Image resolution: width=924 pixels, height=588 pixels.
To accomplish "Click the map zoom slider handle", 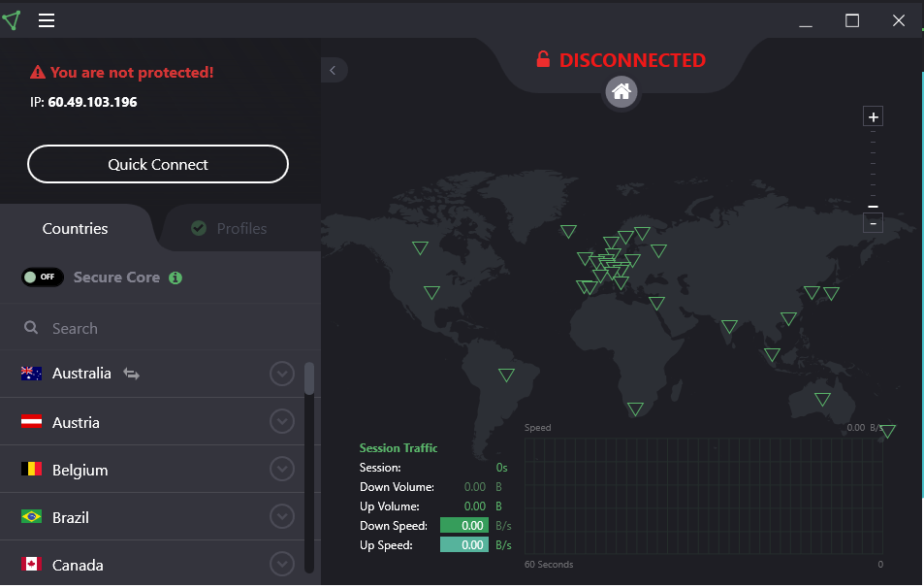I will pyautogui.click(x=873, y=207).
